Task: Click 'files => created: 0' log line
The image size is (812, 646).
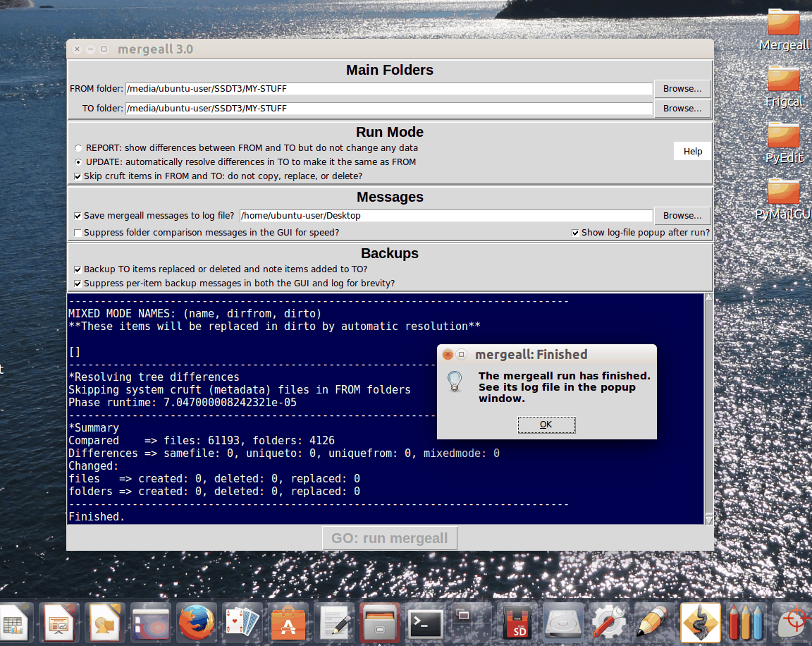Action: click(x=214, y=479)
